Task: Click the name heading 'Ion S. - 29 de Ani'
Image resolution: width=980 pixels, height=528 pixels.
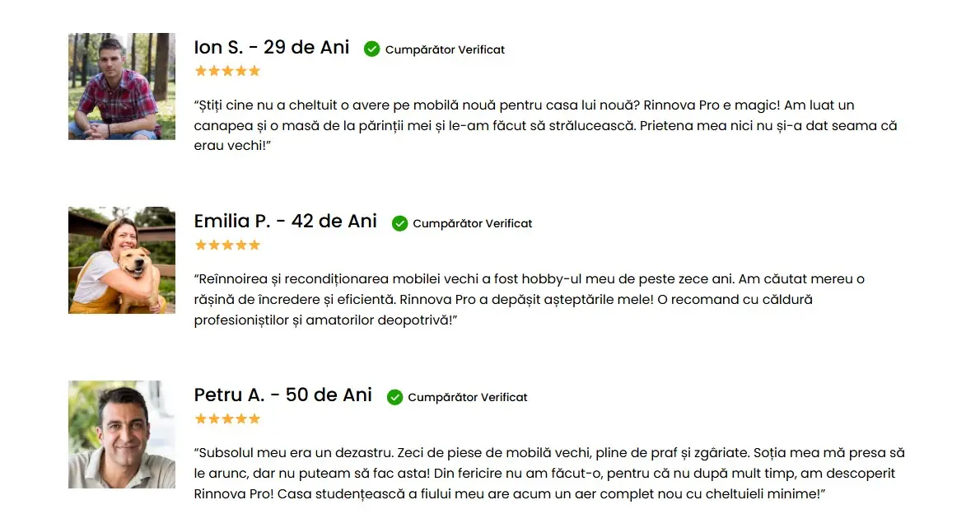Action: click(271, 48)
